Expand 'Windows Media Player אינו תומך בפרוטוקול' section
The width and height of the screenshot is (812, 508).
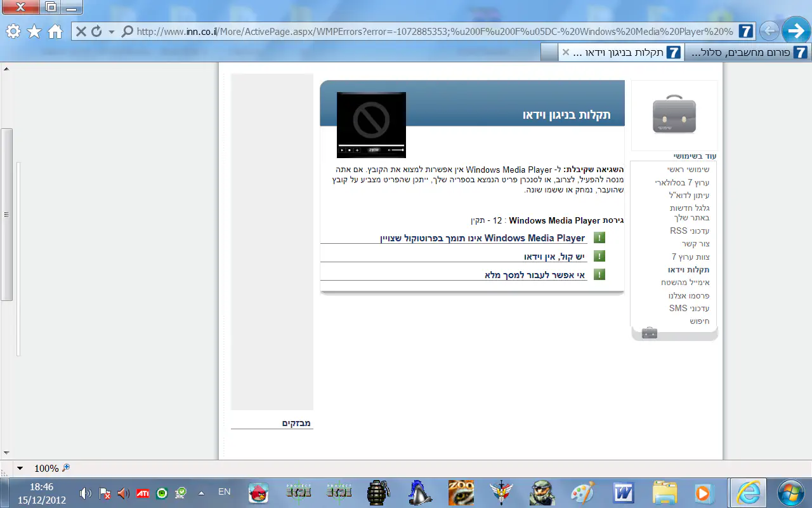click(483, 238)
